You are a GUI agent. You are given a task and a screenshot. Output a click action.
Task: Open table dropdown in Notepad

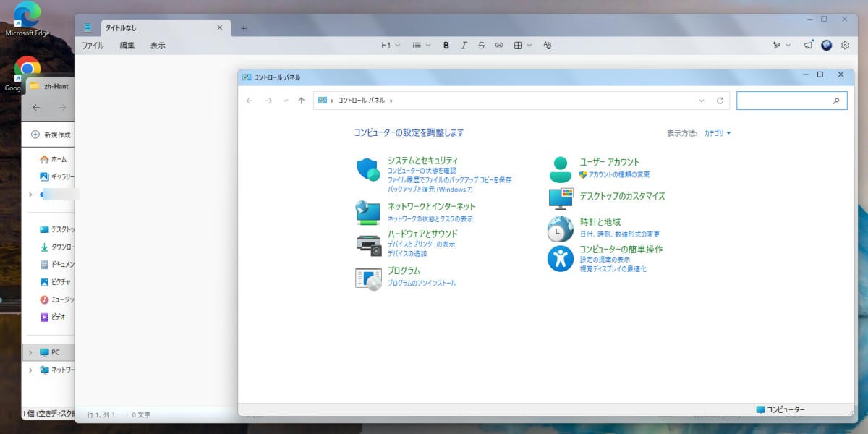pyautogui.click(x=522, y=46)
